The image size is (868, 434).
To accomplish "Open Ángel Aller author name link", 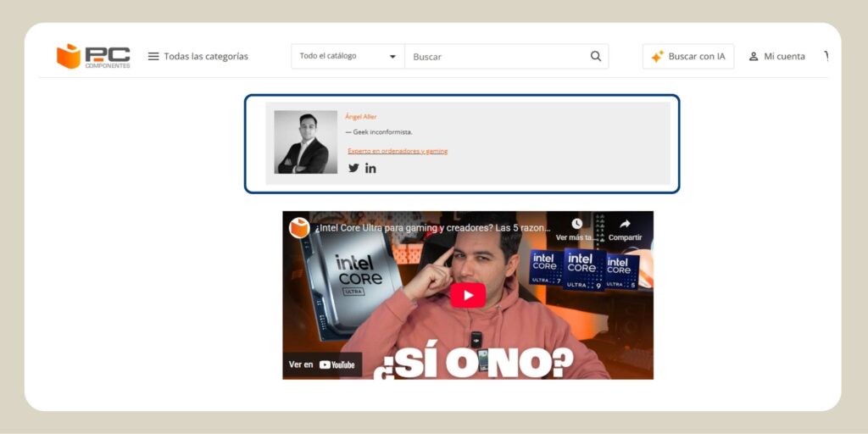I will [x=360, y=117].
